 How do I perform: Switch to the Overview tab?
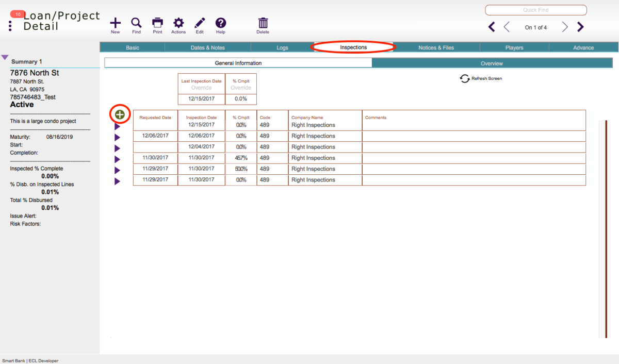coord(491,63)
